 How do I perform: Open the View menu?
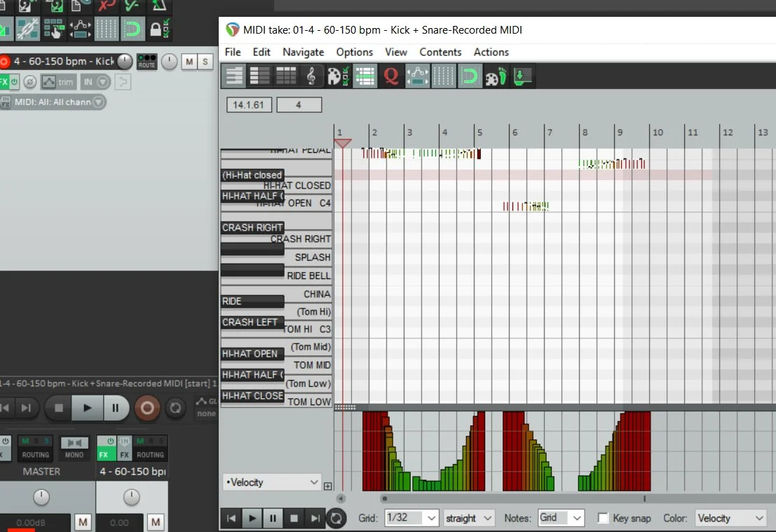point(396,52)
